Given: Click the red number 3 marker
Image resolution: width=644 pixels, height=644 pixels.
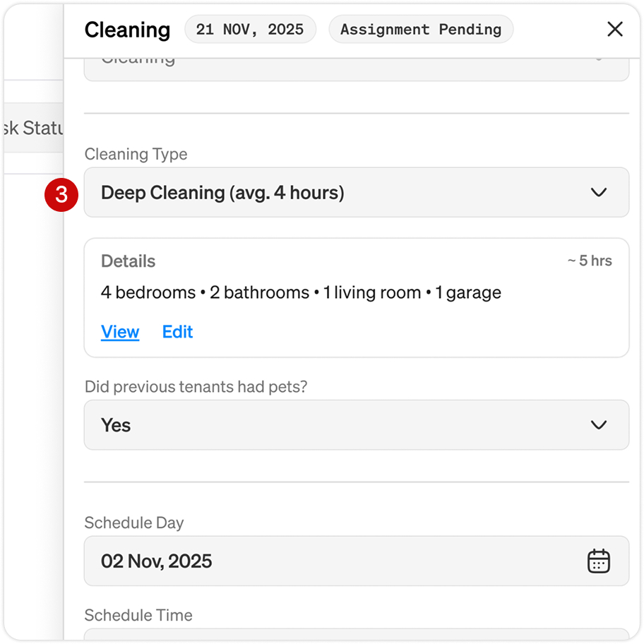Looking at the screenshot, I should click(x=61, y=194).
